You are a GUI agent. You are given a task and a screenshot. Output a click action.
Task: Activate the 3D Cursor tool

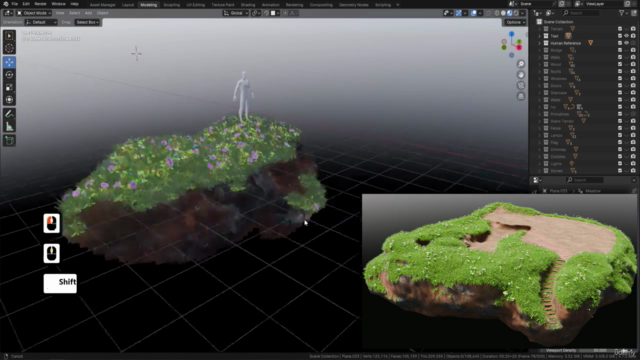9,48
